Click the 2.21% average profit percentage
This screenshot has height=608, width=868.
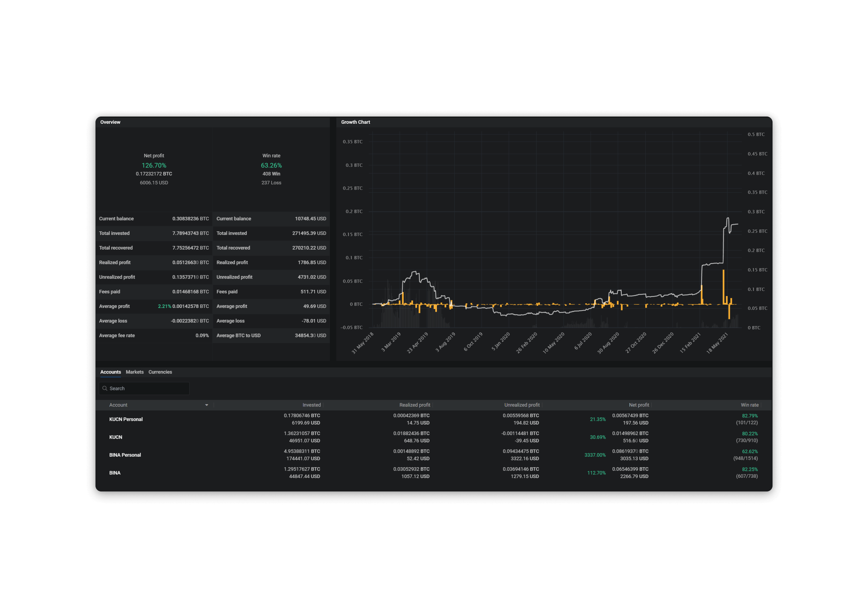165,306
